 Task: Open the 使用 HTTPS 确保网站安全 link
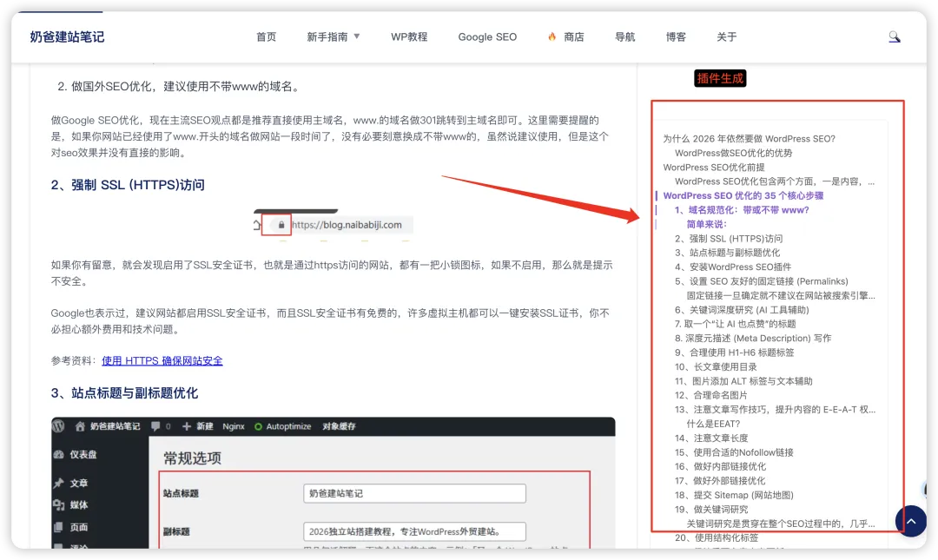tap(162, 361)
